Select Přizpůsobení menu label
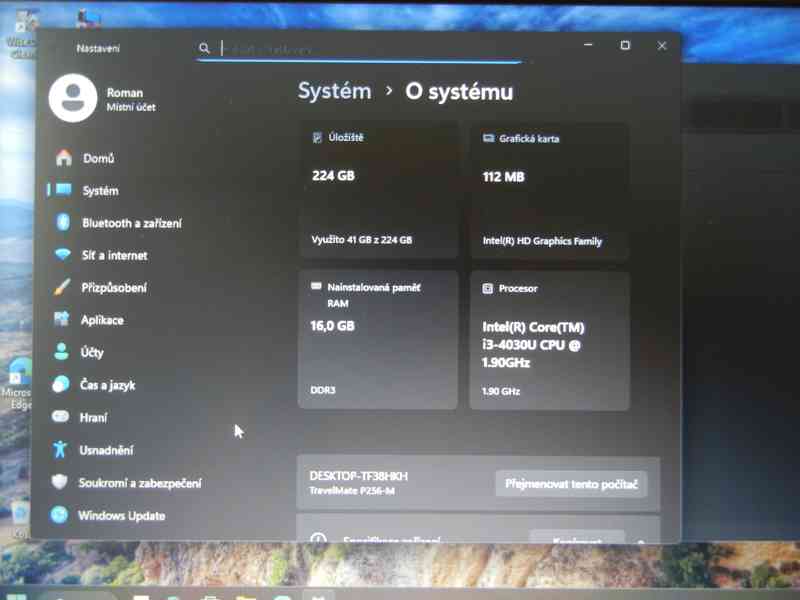Viewport: 800px width, 600px height. [x=114, y=288]
